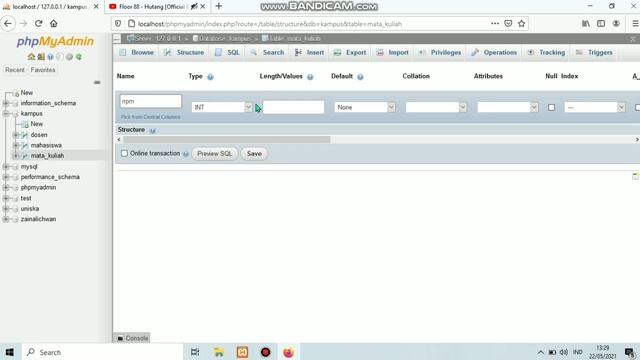Open Firefox hamburger menu
The width and height of the screenshot is (640, 360).
[x=635, y=24]
